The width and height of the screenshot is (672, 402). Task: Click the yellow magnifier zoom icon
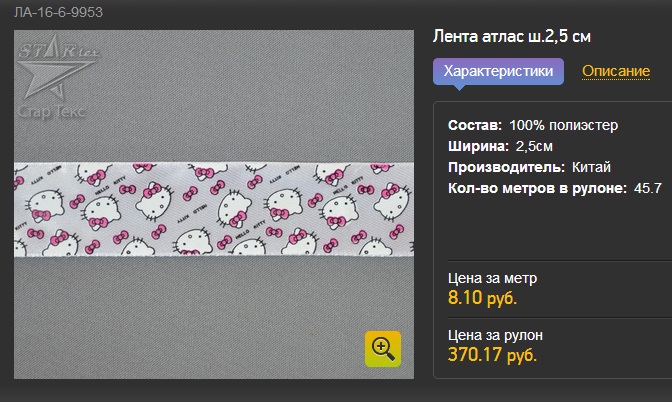383,349
